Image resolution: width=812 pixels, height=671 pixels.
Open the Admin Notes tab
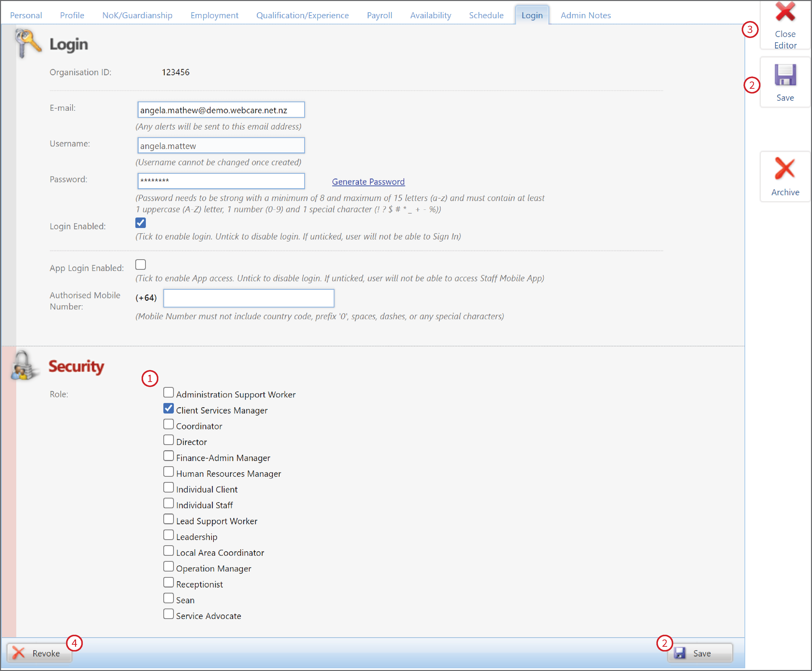[585, 15]
